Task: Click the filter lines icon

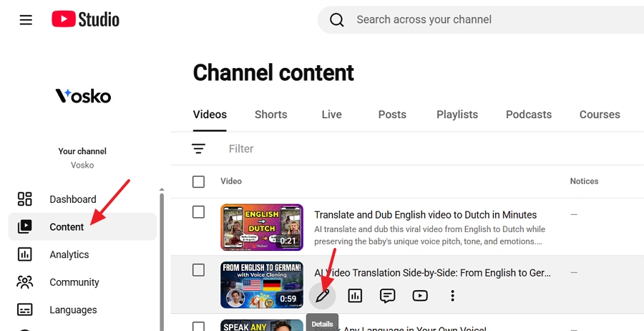Action: (x=198, y=148)
